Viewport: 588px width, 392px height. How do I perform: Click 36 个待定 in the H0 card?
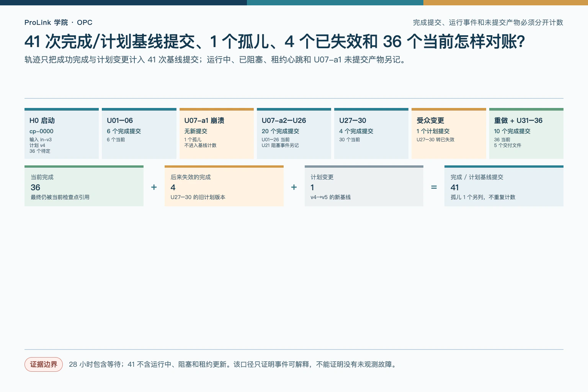[x=40, y=151]
